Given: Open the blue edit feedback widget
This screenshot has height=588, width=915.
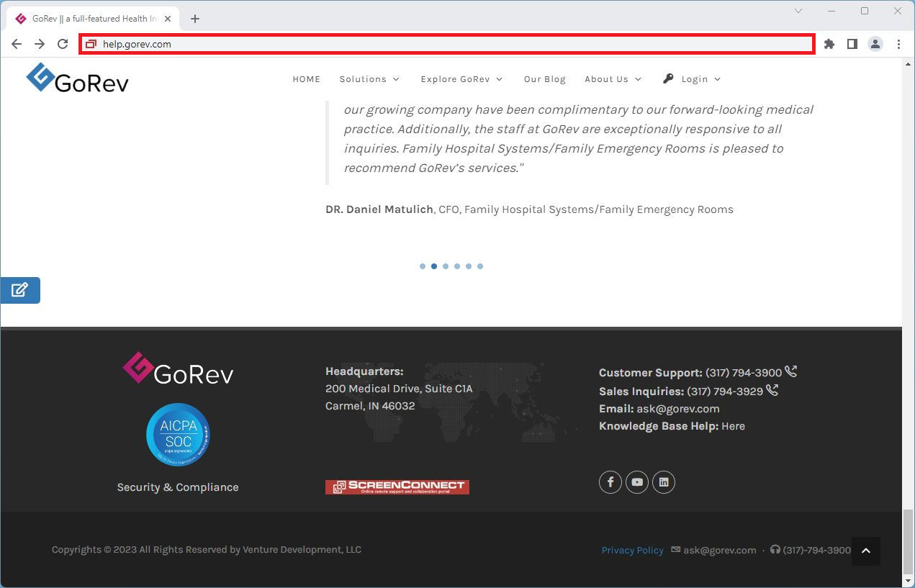Looking at the screenshot, I should click(x=20, y=290).
